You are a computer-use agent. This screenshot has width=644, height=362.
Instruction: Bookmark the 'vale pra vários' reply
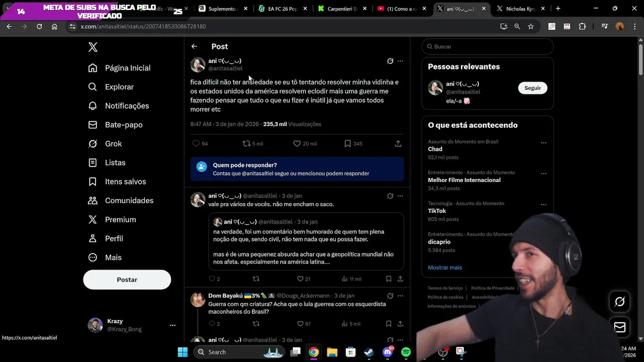click(x=389, y=279)
